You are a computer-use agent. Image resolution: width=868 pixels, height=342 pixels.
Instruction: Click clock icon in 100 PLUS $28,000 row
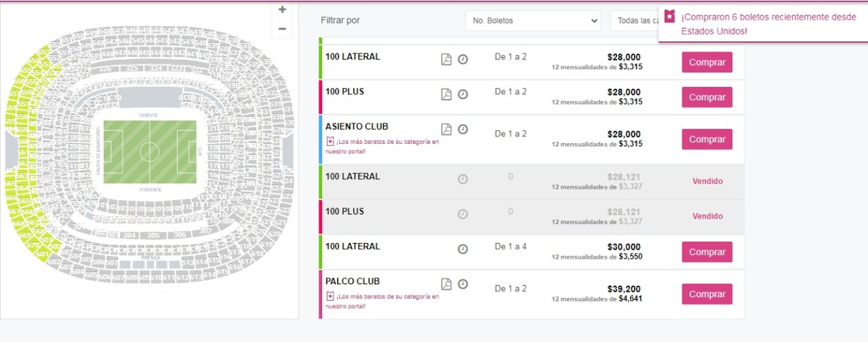(463, 94)
